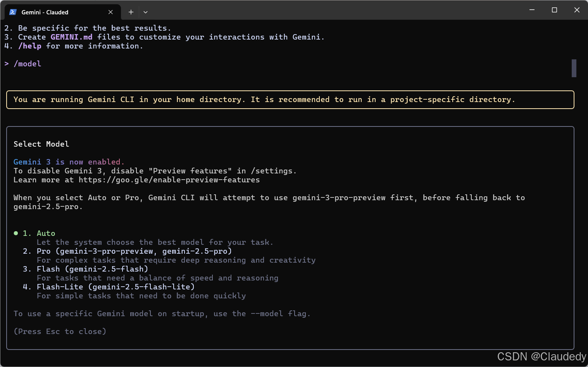
Task: Click 'To disable Gemini 3' instruction line
Action: [x=155, y=171]
